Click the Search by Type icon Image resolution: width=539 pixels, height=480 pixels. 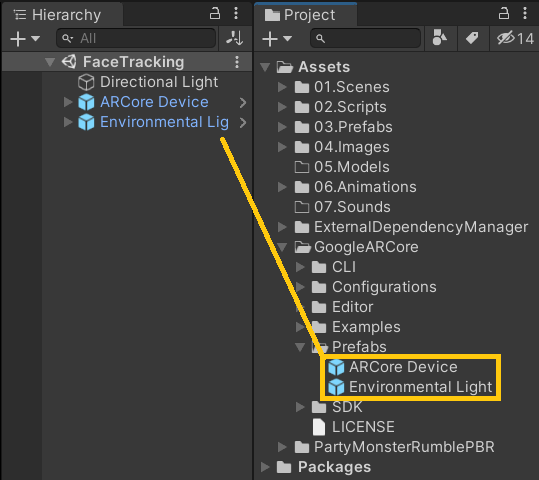click(x=440, y=38)
